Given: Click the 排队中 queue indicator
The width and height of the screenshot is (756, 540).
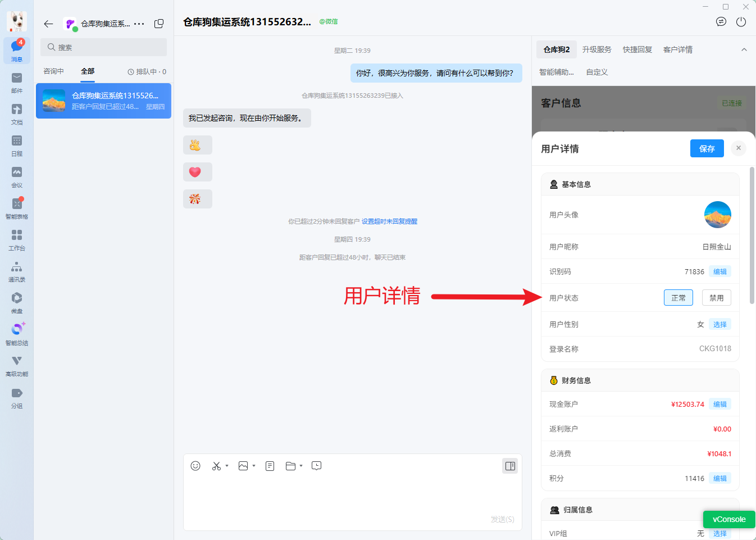Looking at the screenshot, I should coord(147,71).
